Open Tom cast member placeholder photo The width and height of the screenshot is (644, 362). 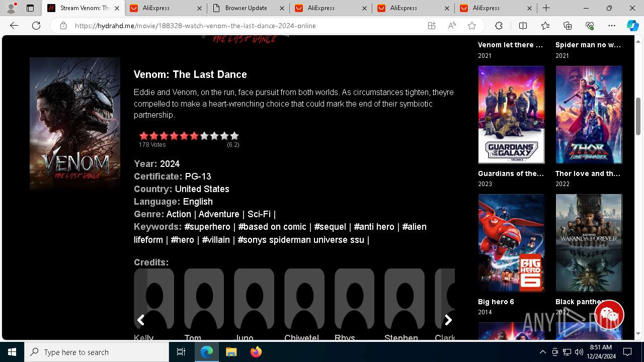(x=204, y=299)
